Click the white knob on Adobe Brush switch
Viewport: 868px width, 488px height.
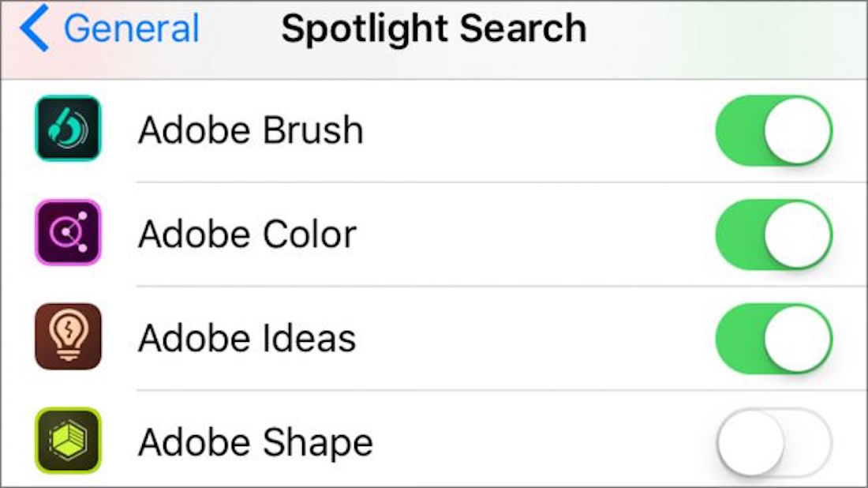[x=798, y=130]
